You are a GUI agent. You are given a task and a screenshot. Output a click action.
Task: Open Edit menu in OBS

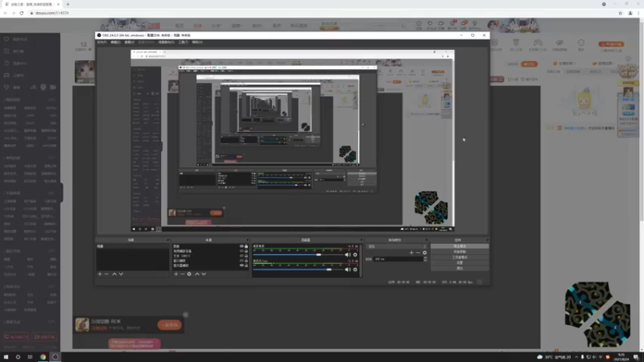(x=115, y=43)
